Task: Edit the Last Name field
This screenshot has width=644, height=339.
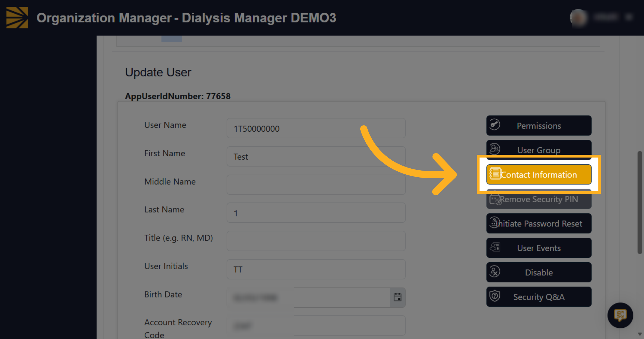Action: pos(316,213)
